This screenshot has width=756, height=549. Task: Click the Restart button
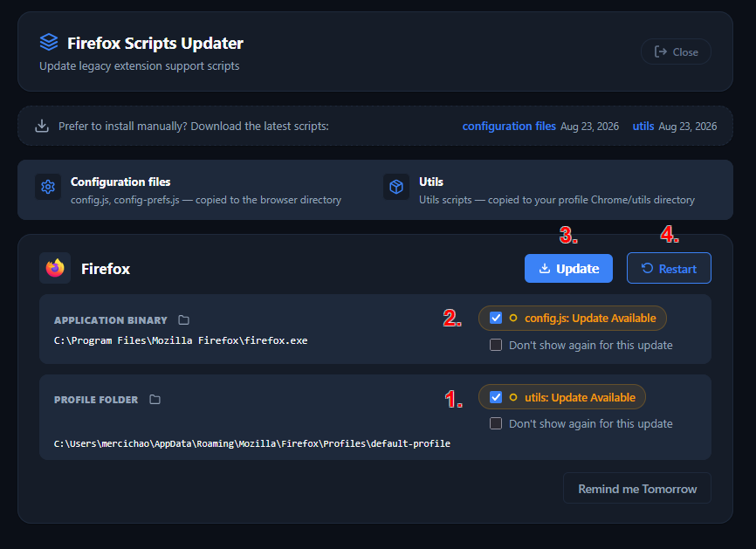pyautogui.click(x=669, y=269)
